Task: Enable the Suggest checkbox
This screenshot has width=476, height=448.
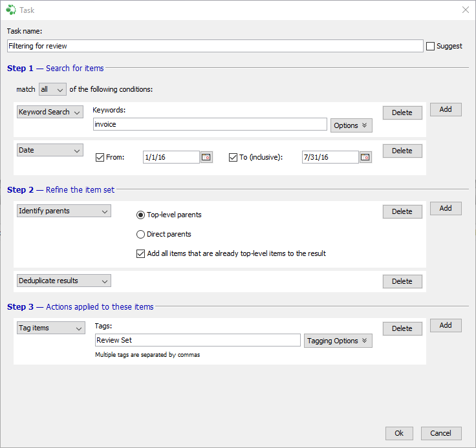Action: pyautogui.click(x=431, y=46)
